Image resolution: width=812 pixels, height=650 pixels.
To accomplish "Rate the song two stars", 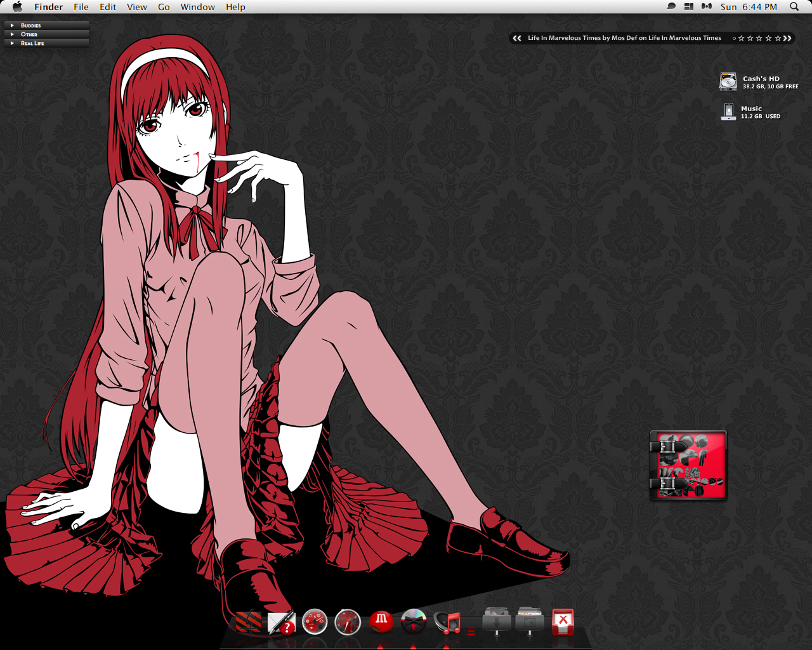I will pyautogui.click(x=750, y=38).
